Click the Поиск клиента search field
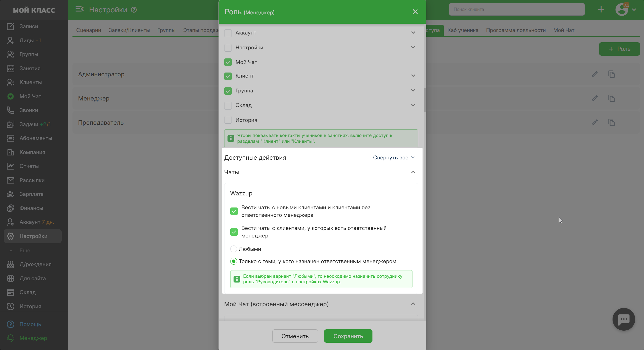This screenshot has height=350, width=644. pos(516,9)
